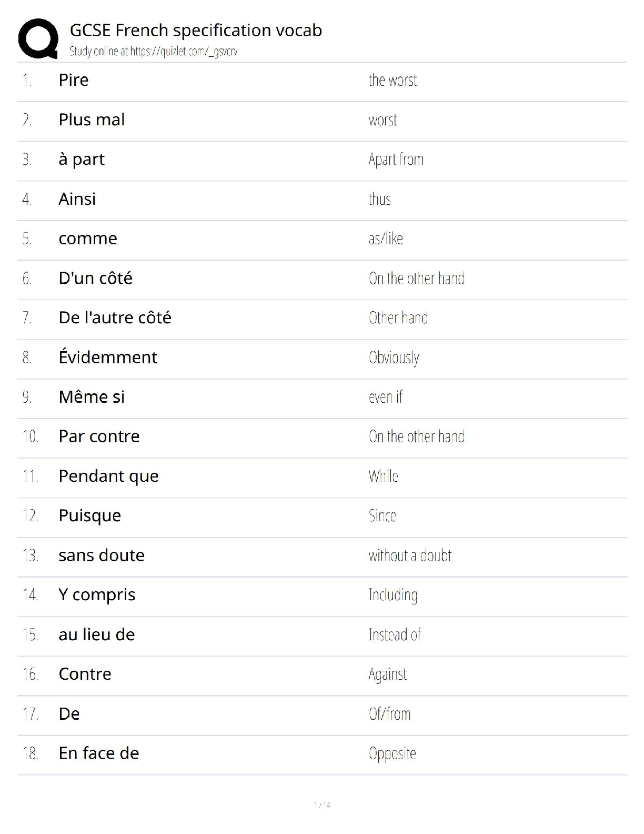
Task: Select the definition 'Instead of'
Action: tap(395, 634)
